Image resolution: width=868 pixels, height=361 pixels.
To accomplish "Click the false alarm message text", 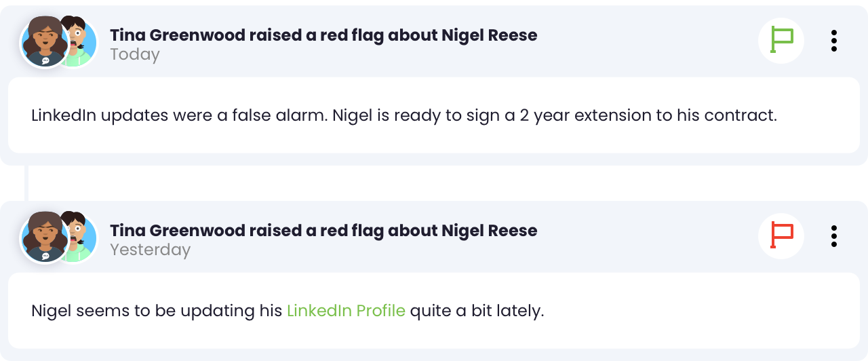I will 403,115.
